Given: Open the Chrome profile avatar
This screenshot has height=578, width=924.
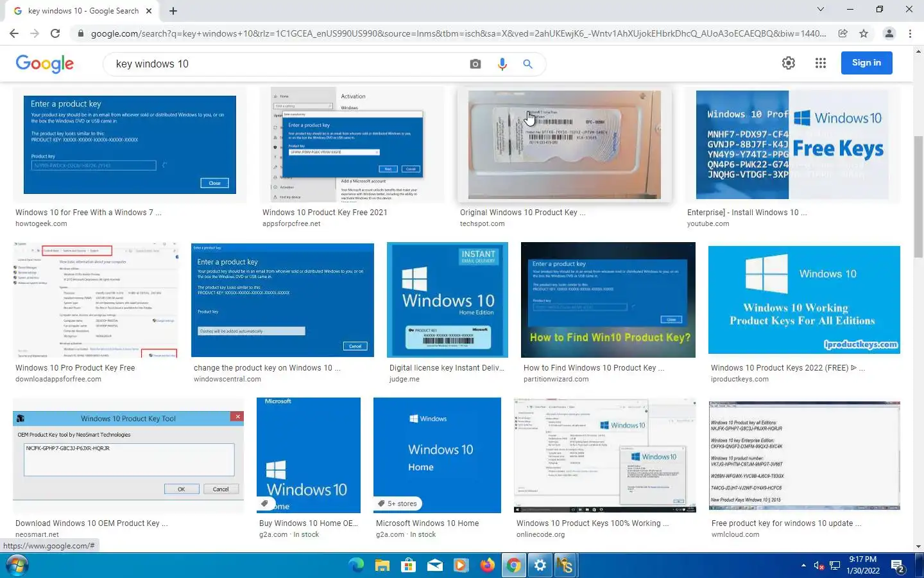Looking at the screenshot, I should coord(889,33).
